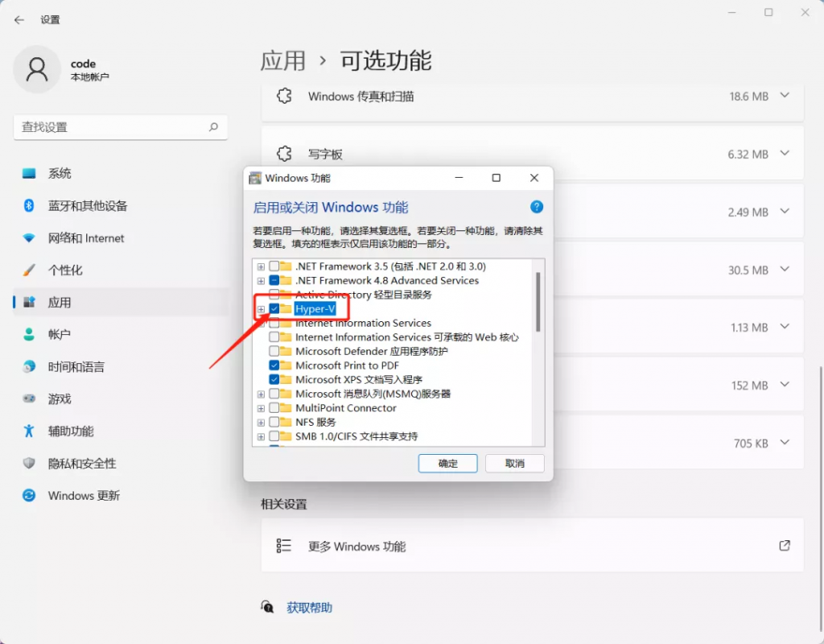The width and height of the screenshot is (824, 644).
Task: Open 蓝牙和其他设备 settings
Action: click(x=121, y=205)
